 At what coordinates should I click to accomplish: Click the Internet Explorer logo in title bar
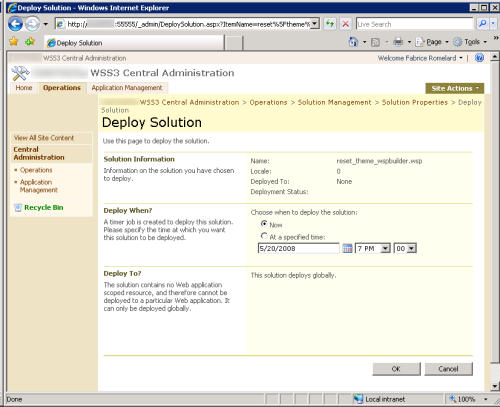[x=12, y=8]
